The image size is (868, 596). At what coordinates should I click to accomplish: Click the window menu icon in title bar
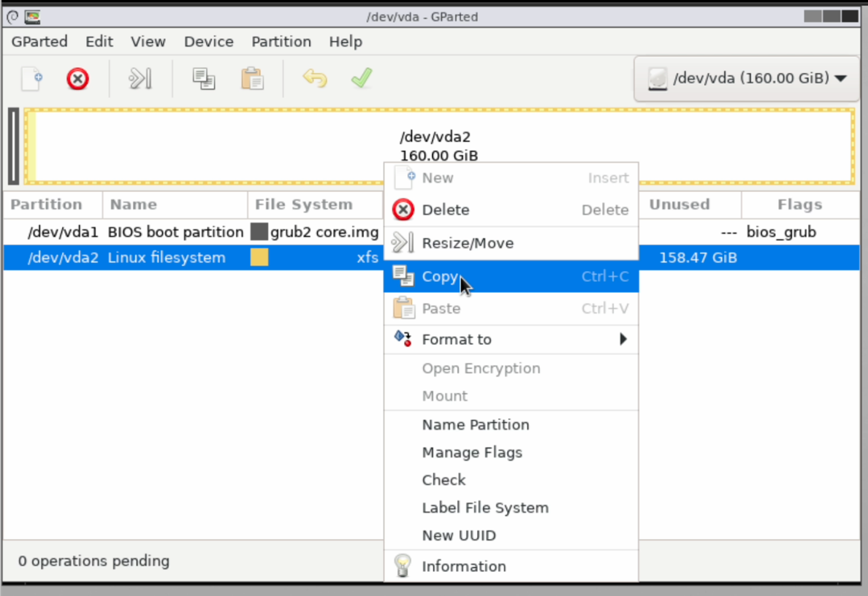[x=12, y=17]
